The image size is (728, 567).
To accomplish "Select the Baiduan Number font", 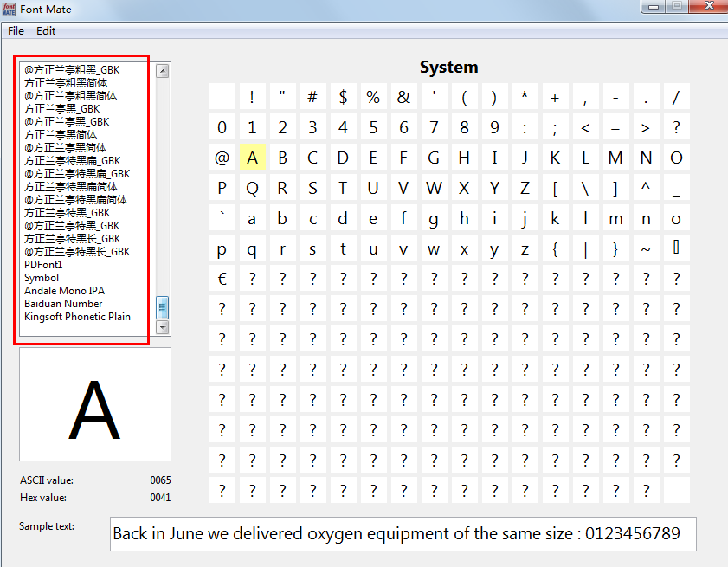I will [x=63, y=304].
